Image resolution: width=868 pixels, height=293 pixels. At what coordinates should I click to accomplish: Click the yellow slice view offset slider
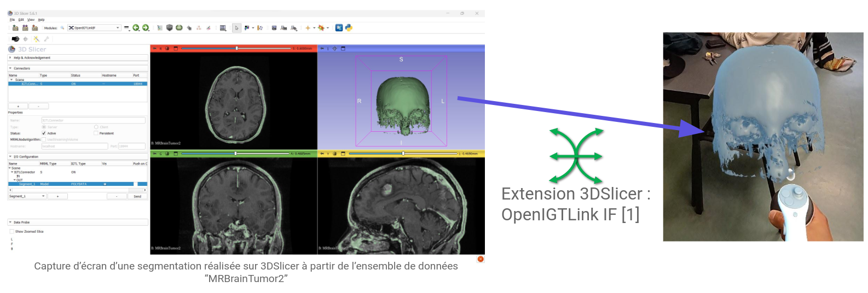403,154
